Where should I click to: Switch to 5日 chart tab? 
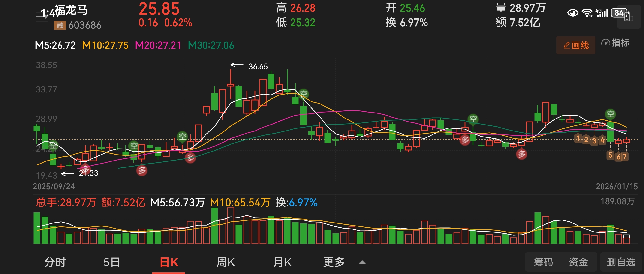[x=111, y=262]
